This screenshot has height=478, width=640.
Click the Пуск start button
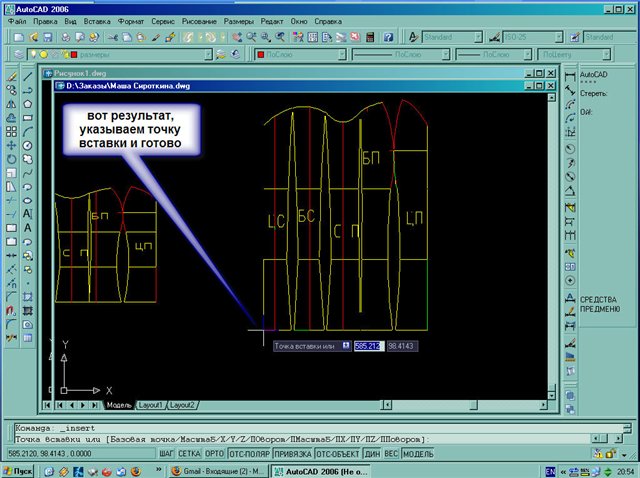(20, 470)
